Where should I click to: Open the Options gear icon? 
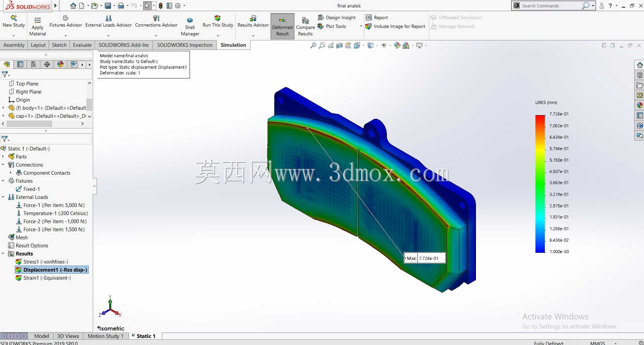(178, 6)
